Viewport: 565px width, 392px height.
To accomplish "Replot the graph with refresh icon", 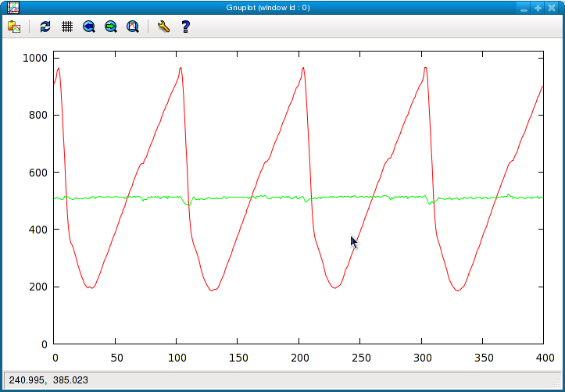I will (45, 27).
